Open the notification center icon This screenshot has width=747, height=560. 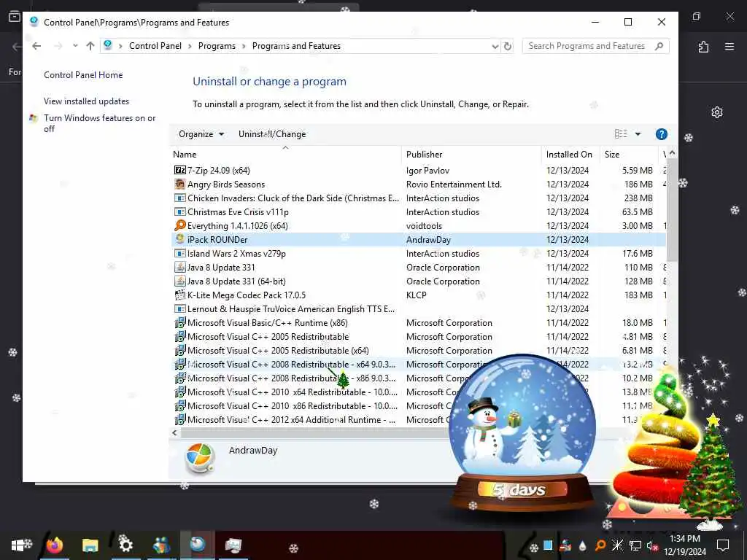[x=723, y=545]
